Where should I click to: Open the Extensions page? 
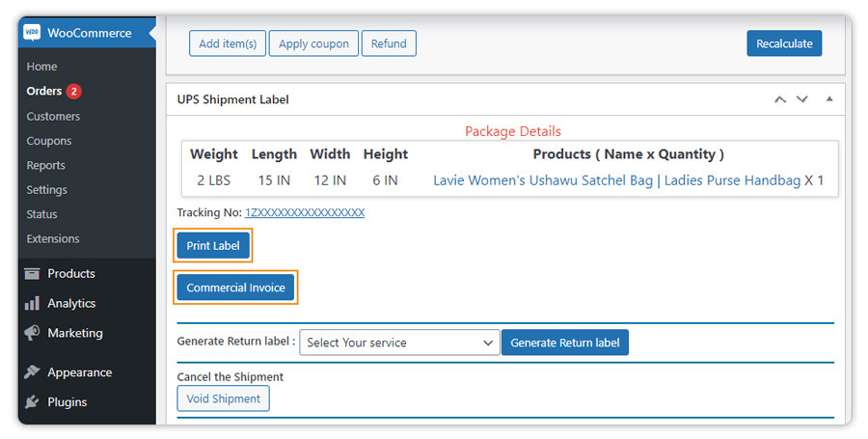[53, 238]
